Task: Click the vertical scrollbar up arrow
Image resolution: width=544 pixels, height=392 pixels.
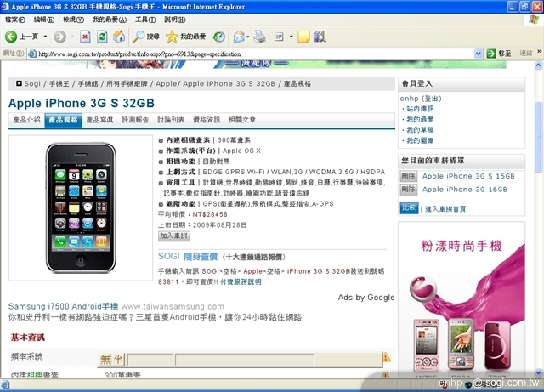Action: point(538,65)
